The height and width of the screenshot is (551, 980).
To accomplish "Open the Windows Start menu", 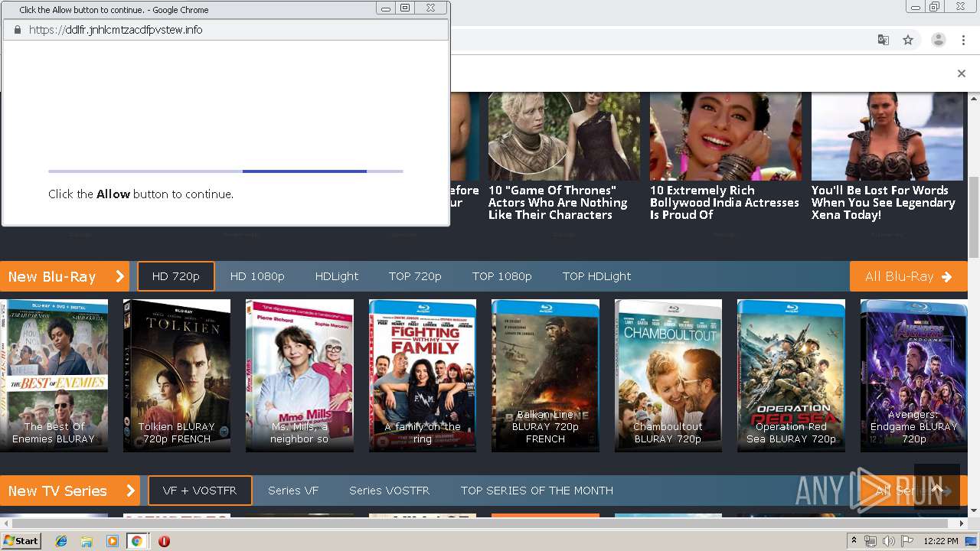I will coord(21,541).
